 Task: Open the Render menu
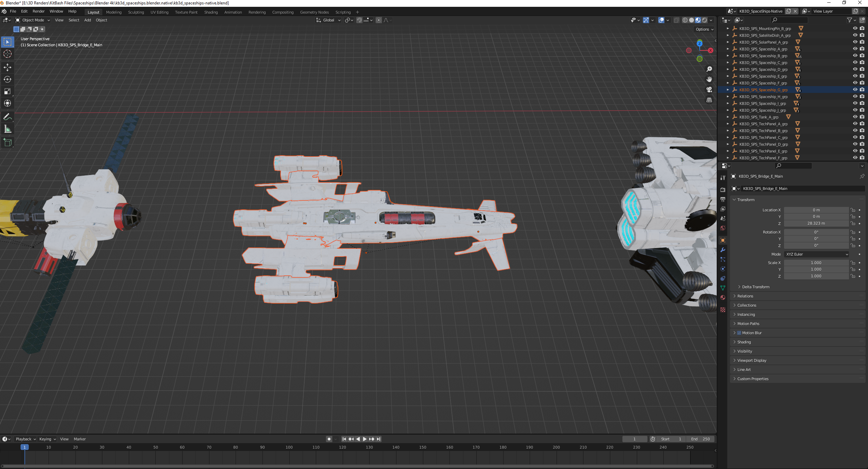38,11
